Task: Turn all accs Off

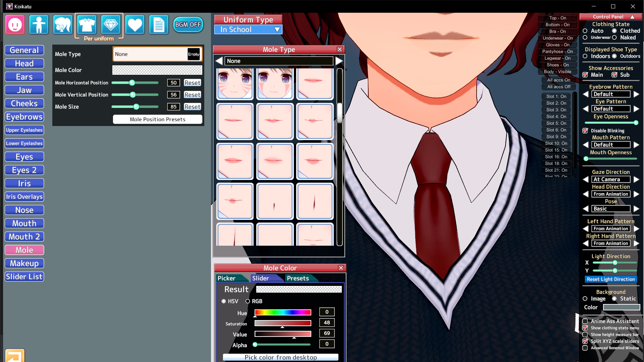Action: (559, 87)
